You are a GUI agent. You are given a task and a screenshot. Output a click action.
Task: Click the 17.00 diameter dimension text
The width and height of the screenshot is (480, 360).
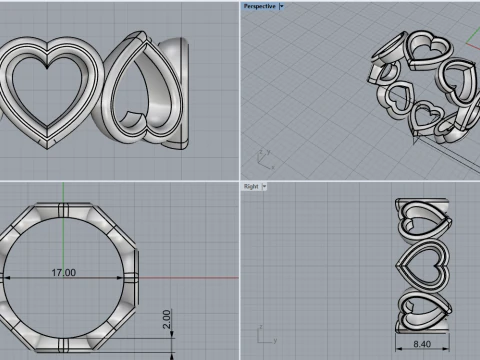64,273
